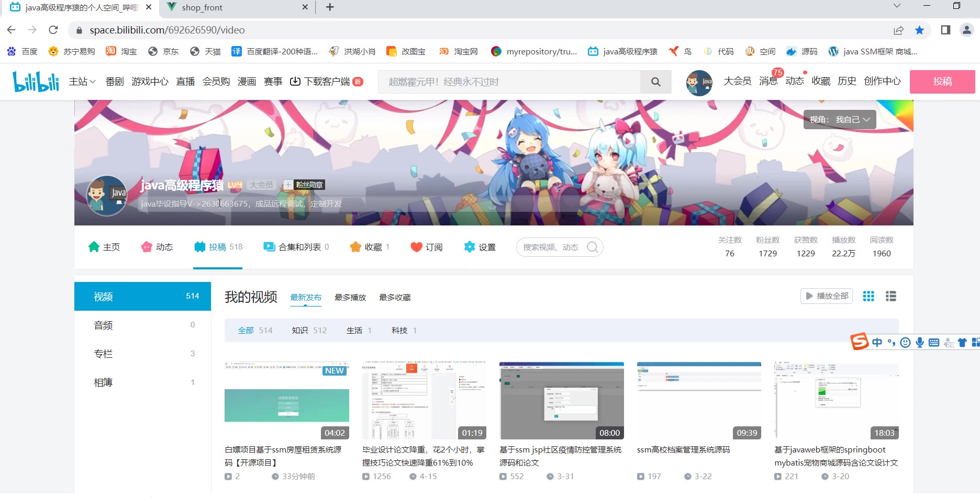Open the myrepository bookmark

[x=534, y=51]
